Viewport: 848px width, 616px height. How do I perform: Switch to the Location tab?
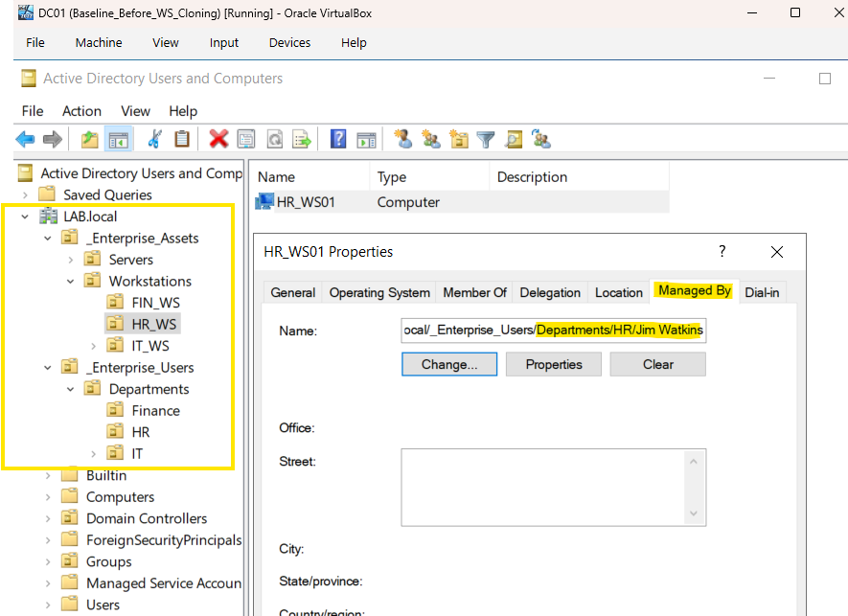coord(619,292)
